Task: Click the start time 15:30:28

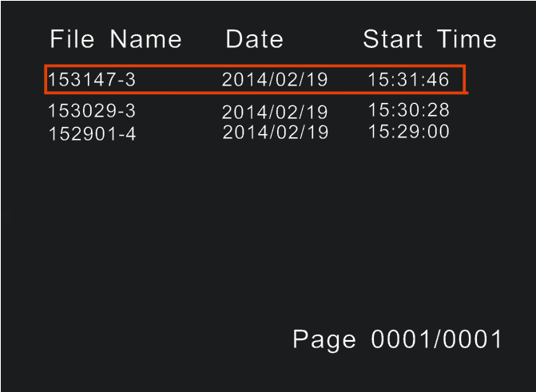Action: point(408,110)
